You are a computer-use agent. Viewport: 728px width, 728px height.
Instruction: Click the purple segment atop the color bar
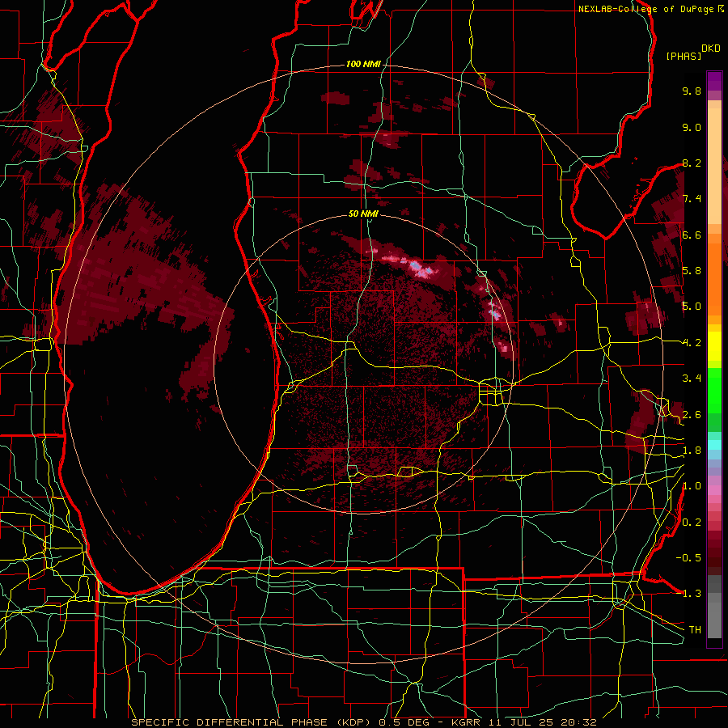click(x=714, y=81)
